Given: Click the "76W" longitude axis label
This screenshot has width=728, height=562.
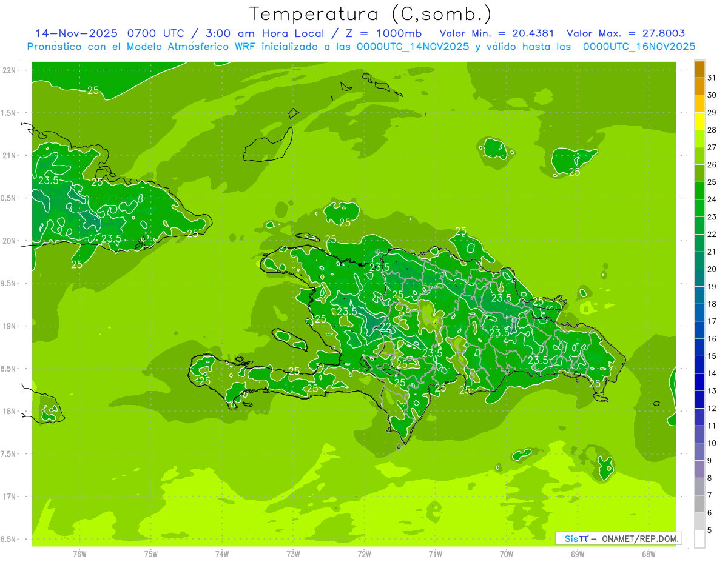Looking at the screenshot, I should (79, 554).
